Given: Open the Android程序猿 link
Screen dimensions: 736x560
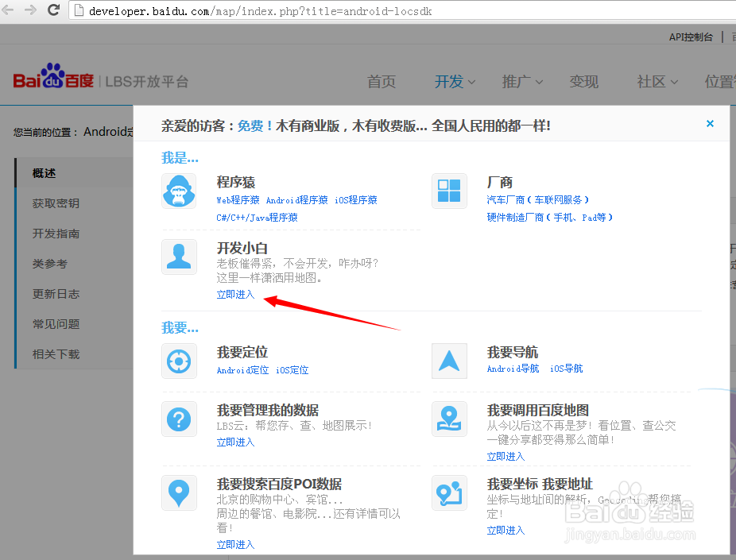Looking at the screenshot, I should tap(296, 200).
